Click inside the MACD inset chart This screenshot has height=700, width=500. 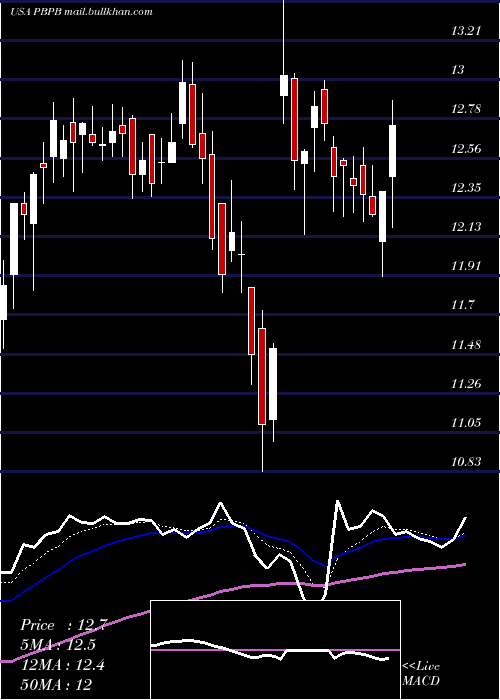275,650
